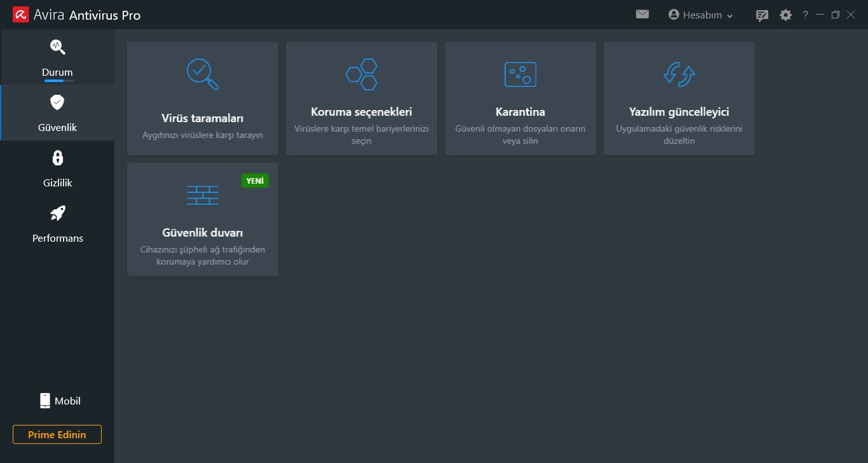Screen dimensions: 868x463
Task: Open settings with the gear icon
Action: tap(786, 15)
